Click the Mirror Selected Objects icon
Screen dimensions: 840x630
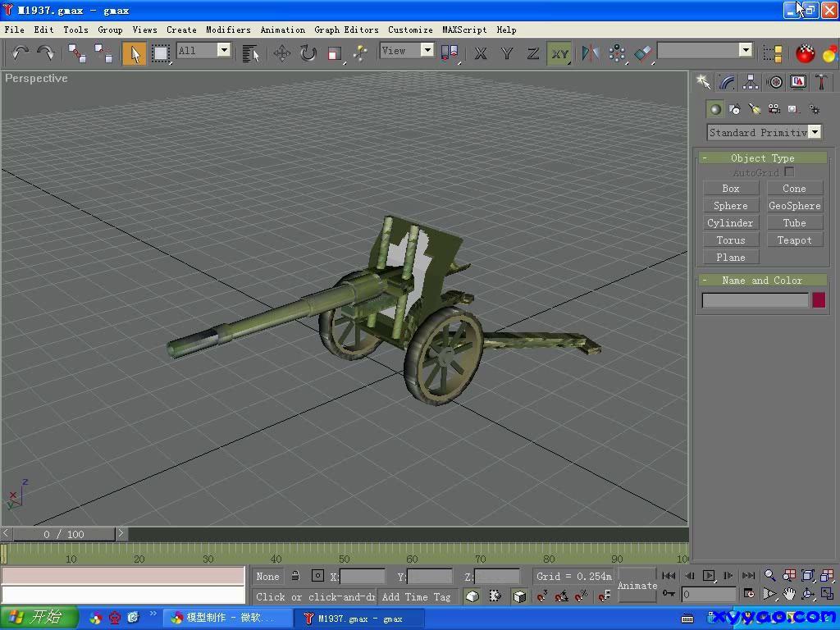pos(590,53)
